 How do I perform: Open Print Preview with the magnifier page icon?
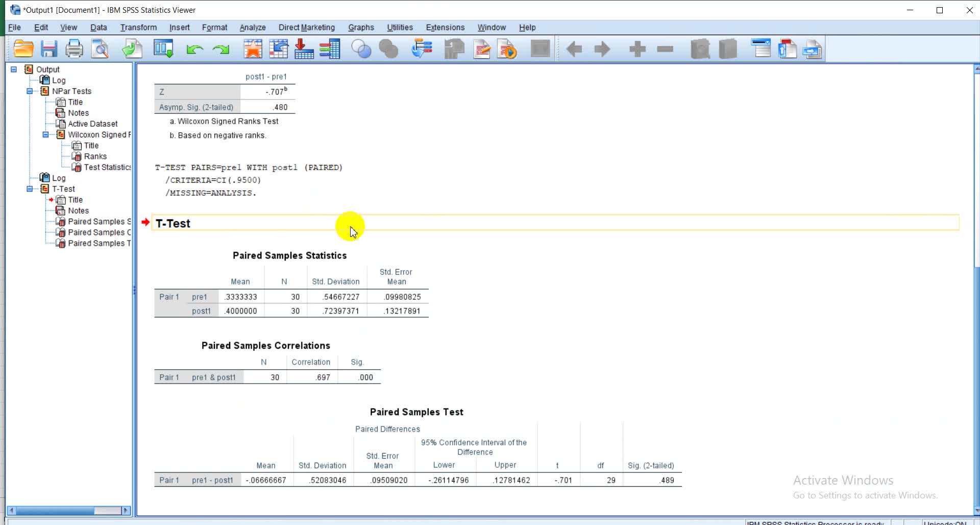click(100, 49)
